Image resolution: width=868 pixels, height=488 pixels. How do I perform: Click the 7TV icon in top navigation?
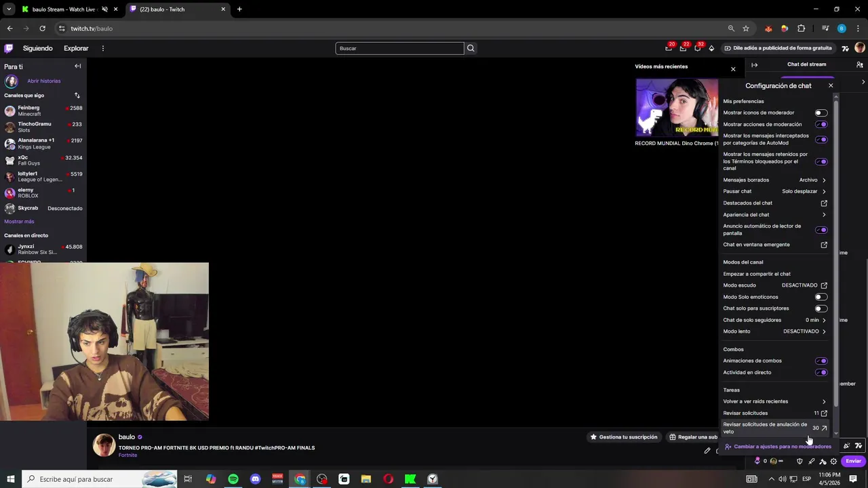tap(845, 48)
